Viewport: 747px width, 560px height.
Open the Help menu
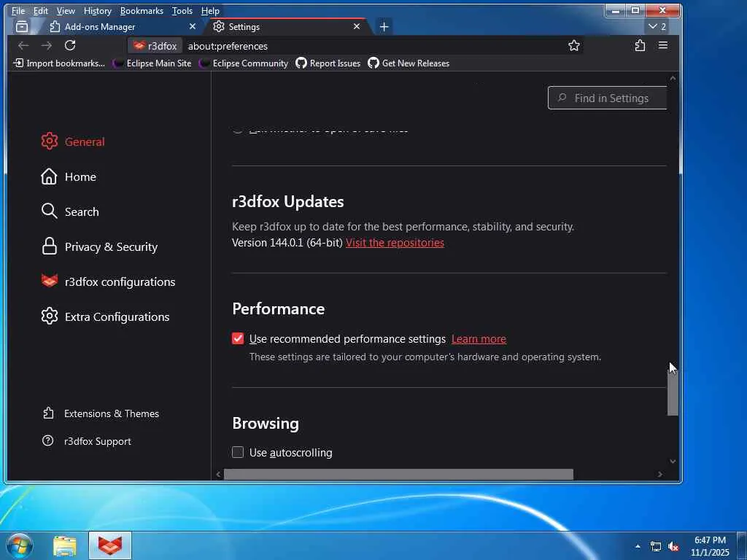point(210,10)
